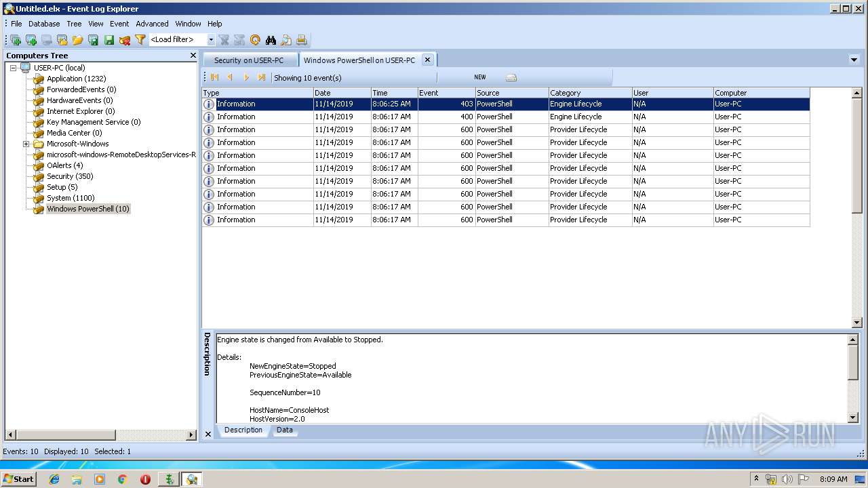Select the Key Management Service (0) log
The height and width of the screenshot is (488, 868).
point(94,122)
